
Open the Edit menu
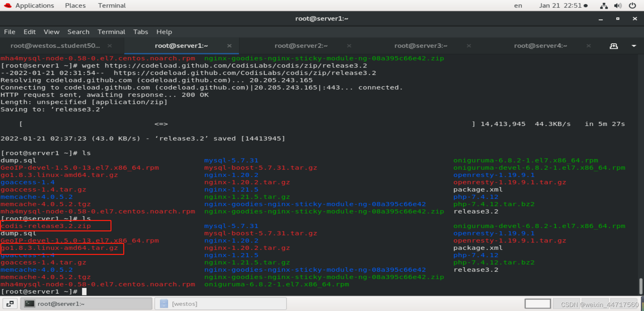pos(30,32)
